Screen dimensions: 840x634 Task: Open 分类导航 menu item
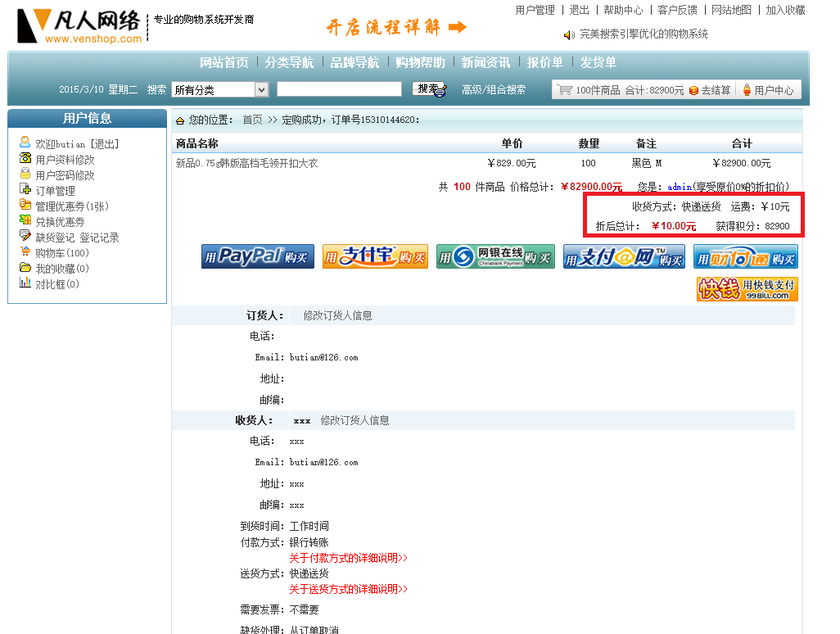(x=289, y=63)
